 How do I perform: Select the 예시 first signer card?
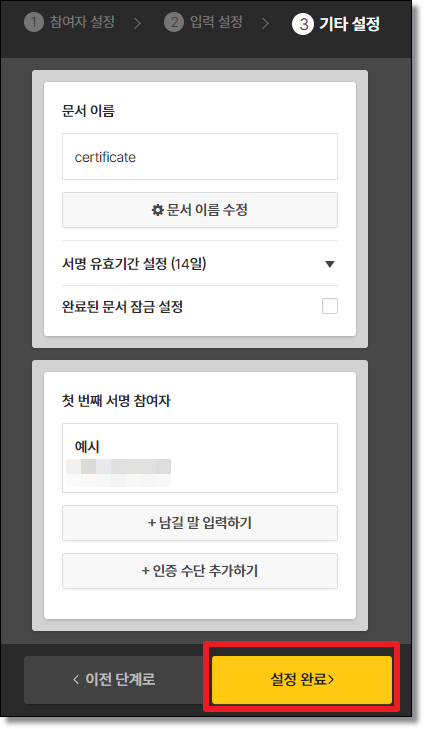(x=200, y=457)
